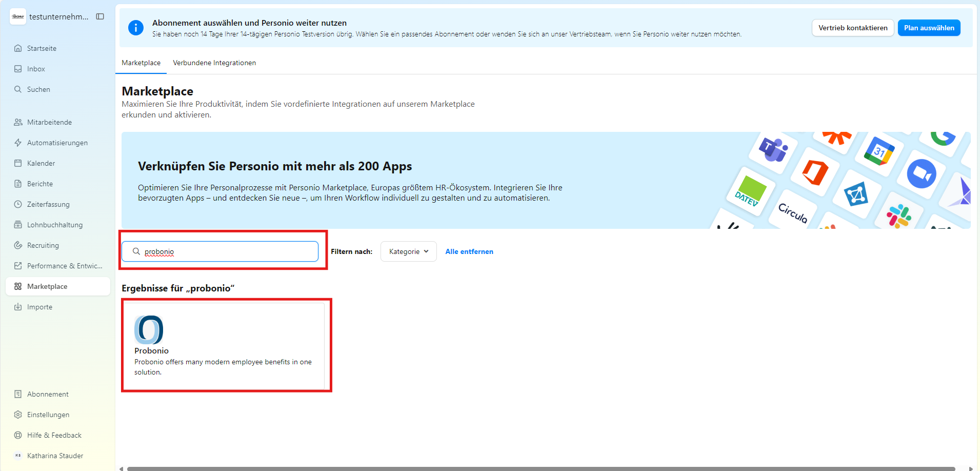Click the Vertrieb kontaktieren button
Screen dimensions: 980x471
(853, 28)
